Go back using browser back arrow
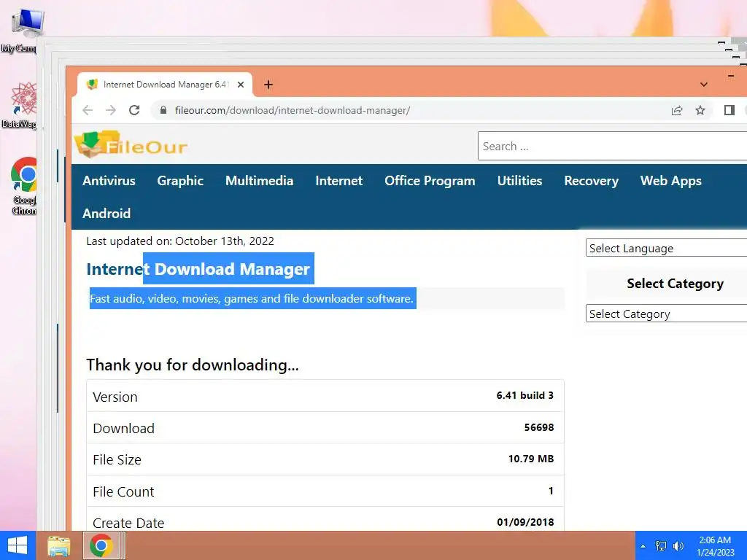 point(88,111)
